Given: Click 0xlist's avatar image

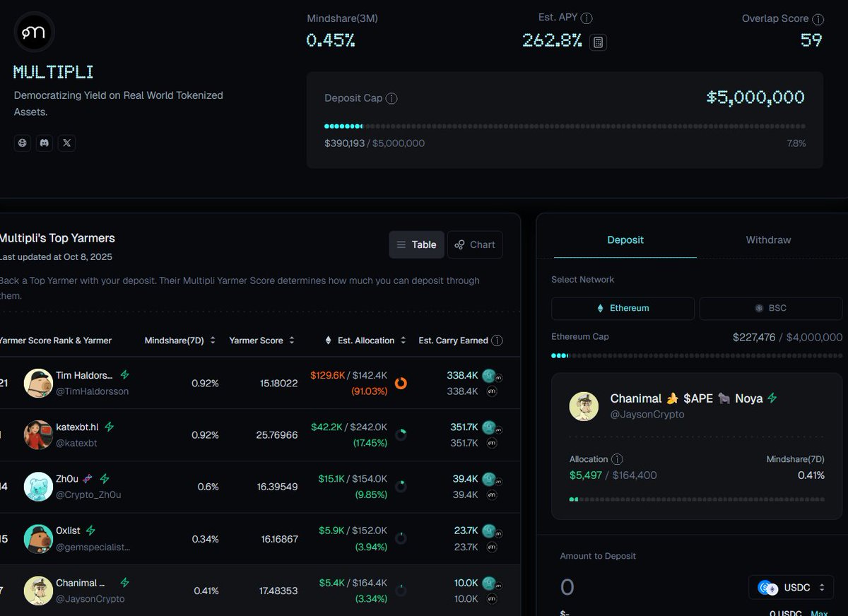Looking at the screenshot, I should [38, 539].
